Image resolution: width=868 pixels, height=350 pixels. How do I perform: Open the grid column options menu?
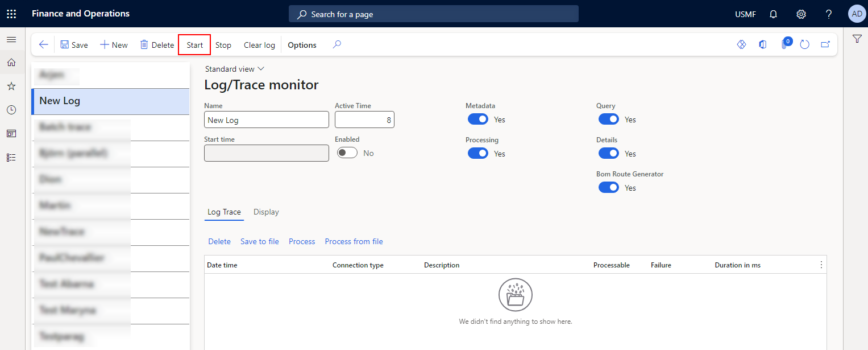(x=821, y=265)
